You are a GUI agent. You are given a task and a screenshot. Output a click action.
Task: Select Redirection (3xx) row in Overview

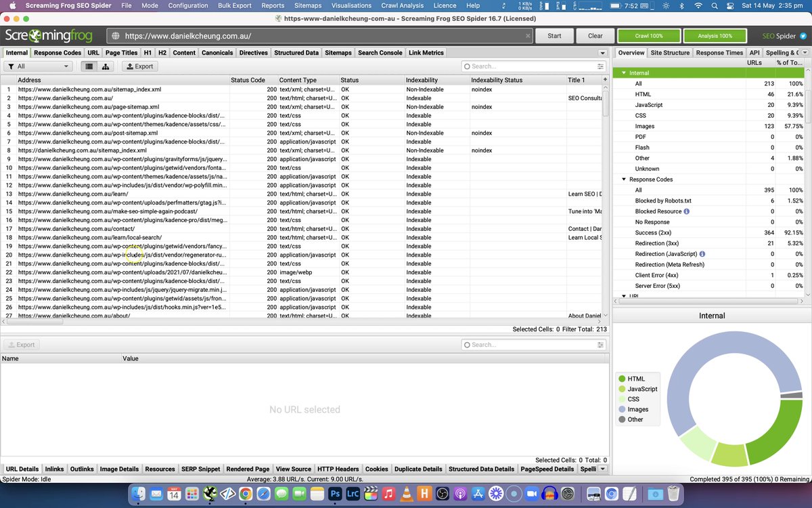pos(708,243)
